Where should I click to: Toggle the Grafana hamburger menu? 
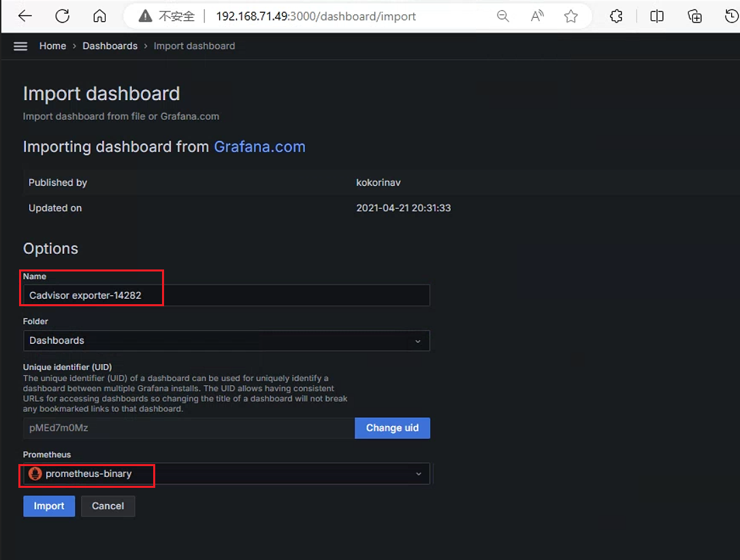(20, 46)
